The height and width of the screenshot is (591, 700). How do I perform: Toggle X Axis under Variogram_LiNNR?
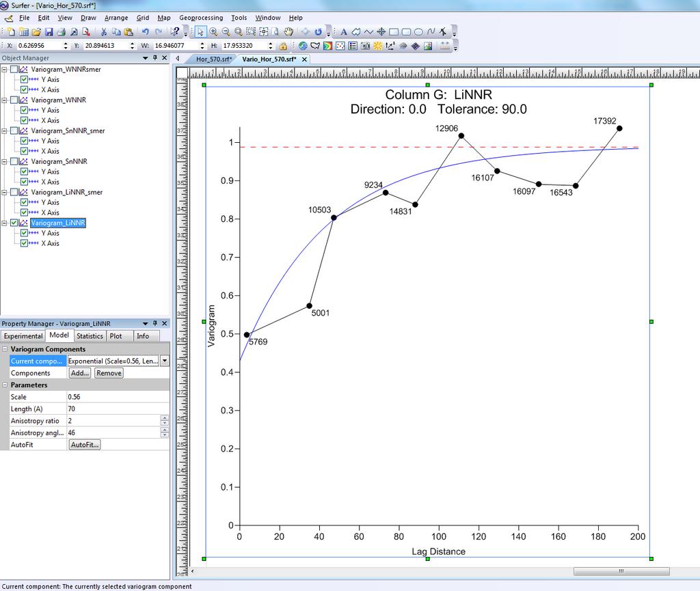[x=24, y=243]
